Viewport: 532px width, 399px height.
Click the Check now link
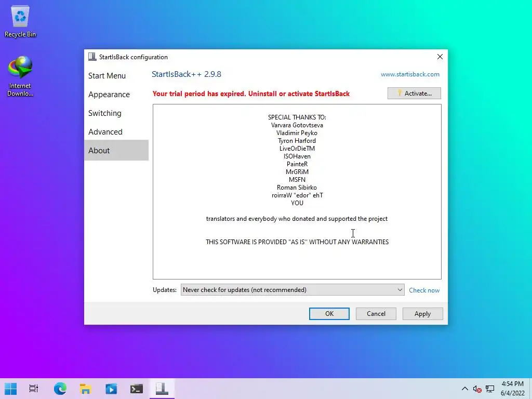(424, 290)
